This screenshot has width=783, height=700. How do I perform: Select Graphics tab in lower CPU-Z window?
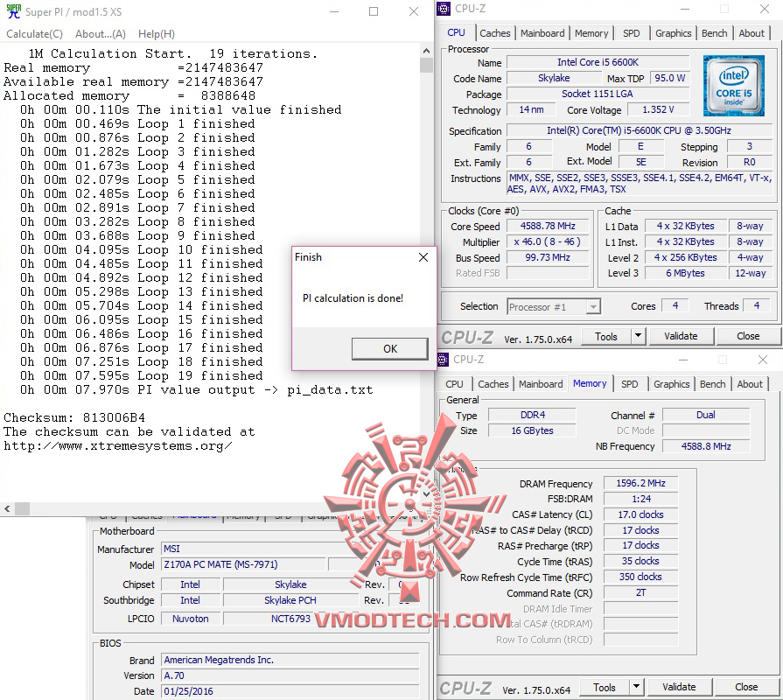(x=672, y=384)
